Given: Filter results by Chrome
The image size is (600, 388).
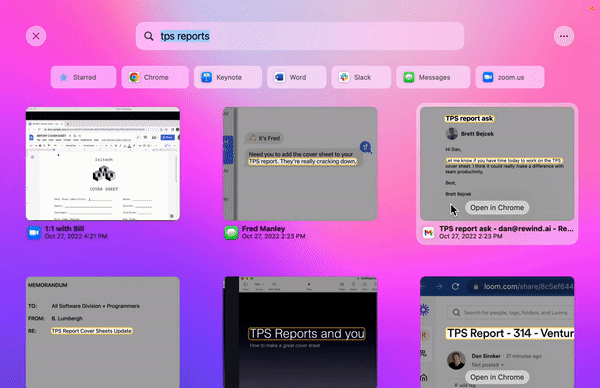Looking at the screenshot, I should point(155,77).
